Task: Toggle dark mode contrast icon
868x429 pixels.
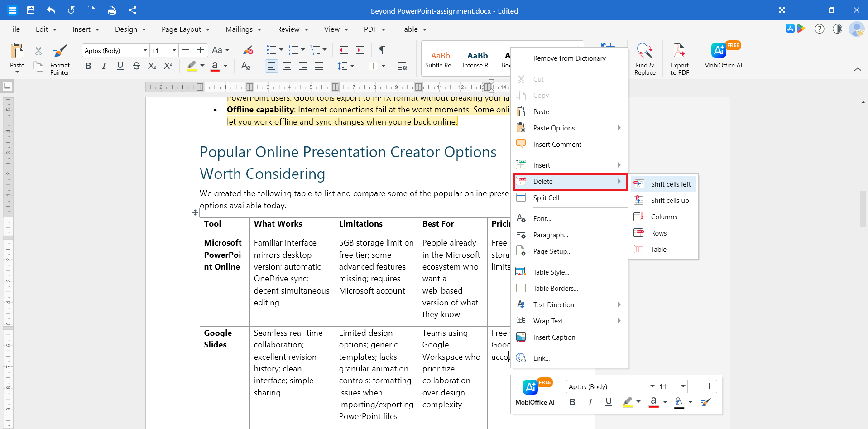Action: pos(838,29)
